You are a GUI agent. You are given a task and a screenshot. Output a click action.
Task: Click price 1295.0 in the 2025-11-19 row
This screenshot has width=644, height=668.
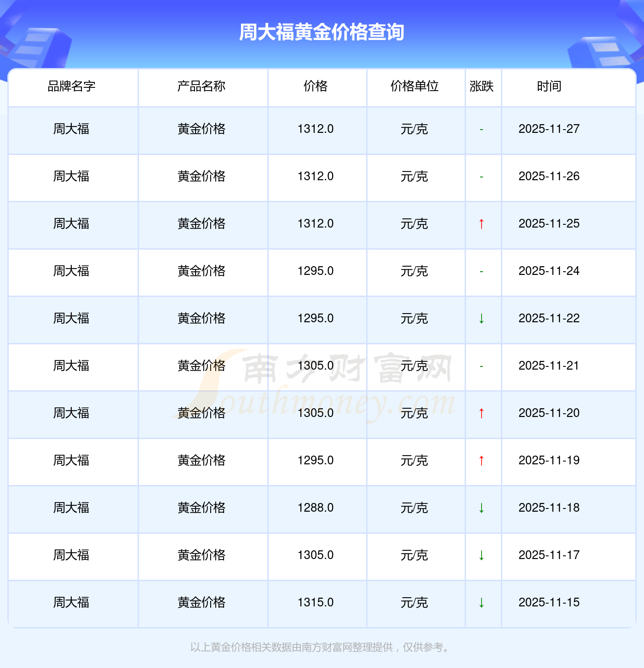[x=316, y=461]
